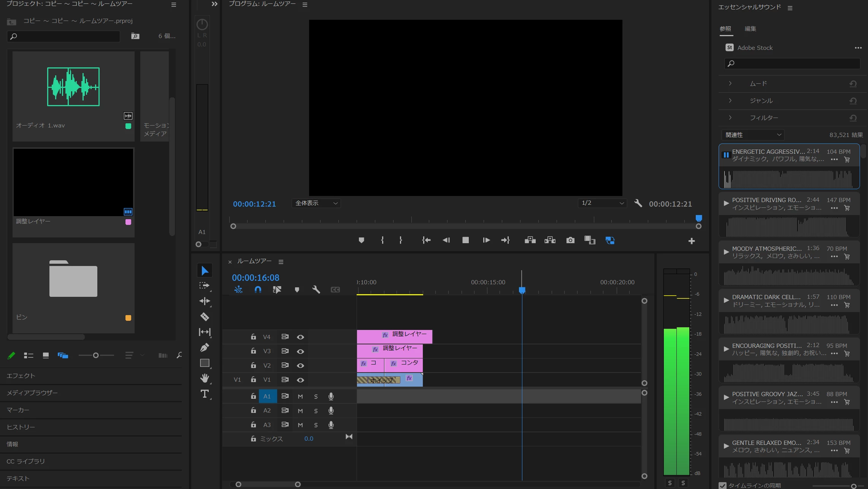Play POSITIVE DRIVING RO track preview

coord(726,203)
